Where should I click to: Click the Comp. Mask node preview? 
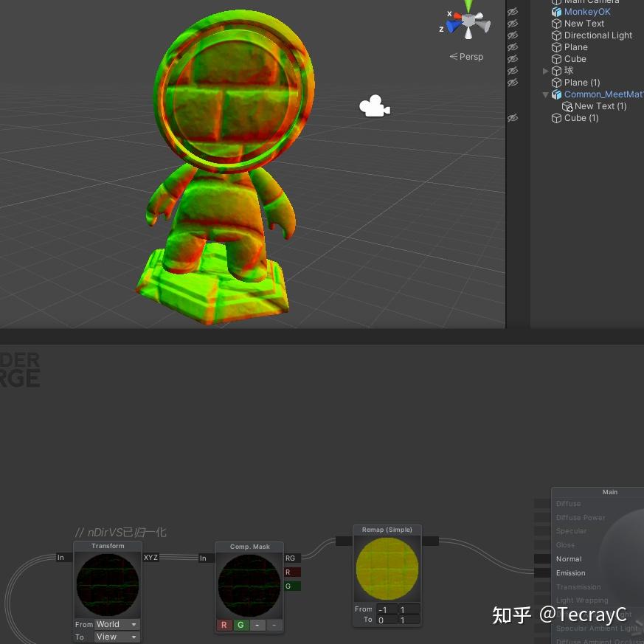point(249,585)
